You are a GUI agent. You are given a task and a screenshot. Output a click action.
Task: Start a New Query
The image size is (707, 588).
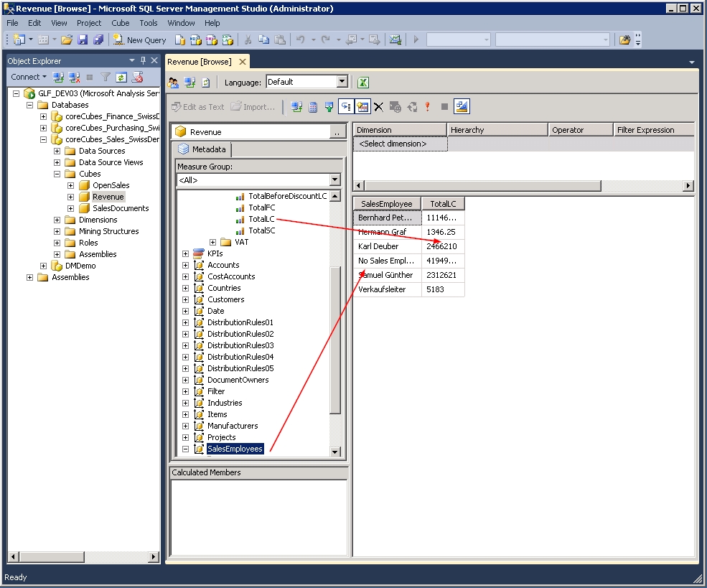coord(140,39)
